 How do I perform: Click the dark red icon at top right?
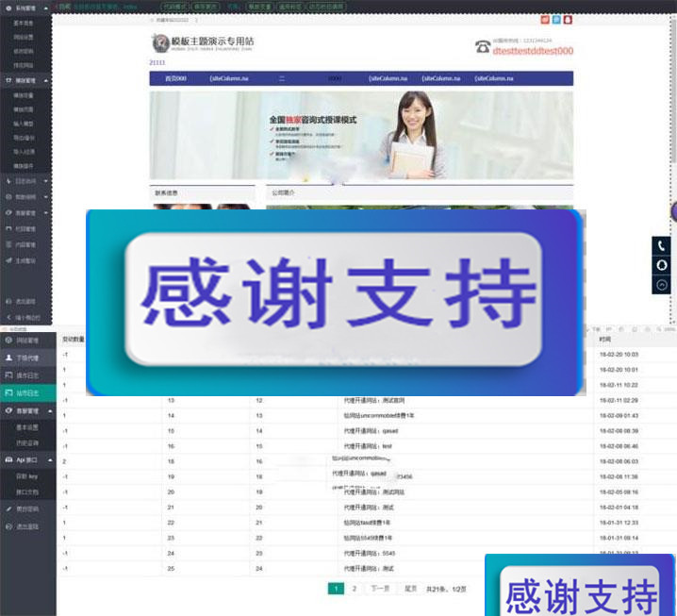point(569,19)
